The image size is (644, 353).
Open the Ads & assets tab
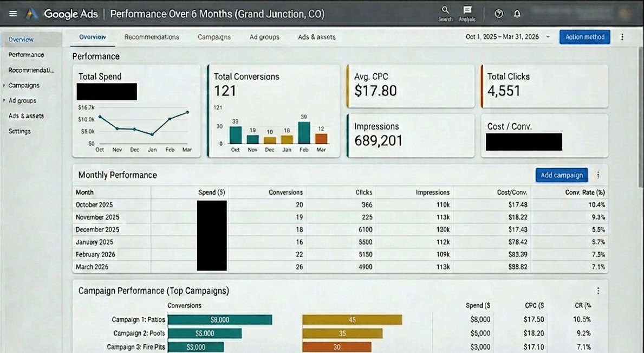point(316,37)
